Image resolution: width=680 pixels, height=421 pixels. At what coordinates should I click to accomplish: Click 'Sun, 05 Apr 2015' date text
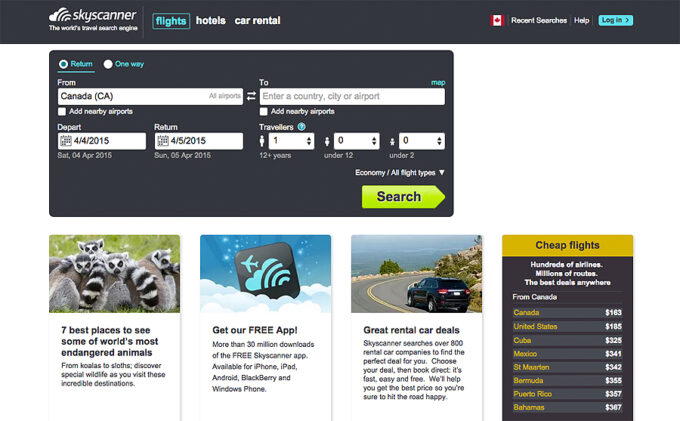pyautogui.click(x=182, y=155)
